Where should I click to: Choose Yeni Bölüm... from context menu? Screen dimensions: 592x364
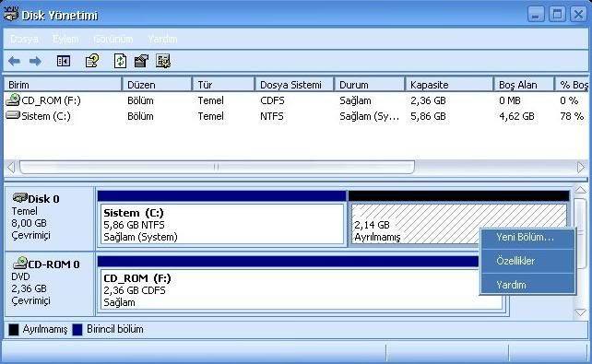click(527, 237)
